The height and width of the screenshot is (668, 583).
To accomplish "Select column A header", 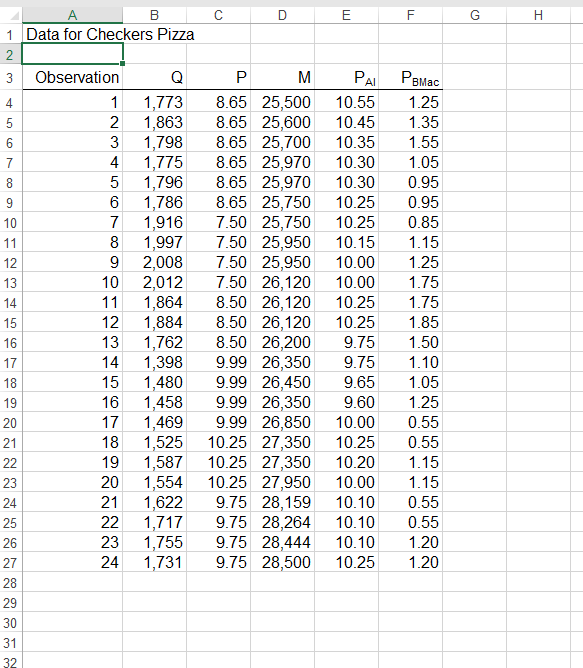I will 72,15.
